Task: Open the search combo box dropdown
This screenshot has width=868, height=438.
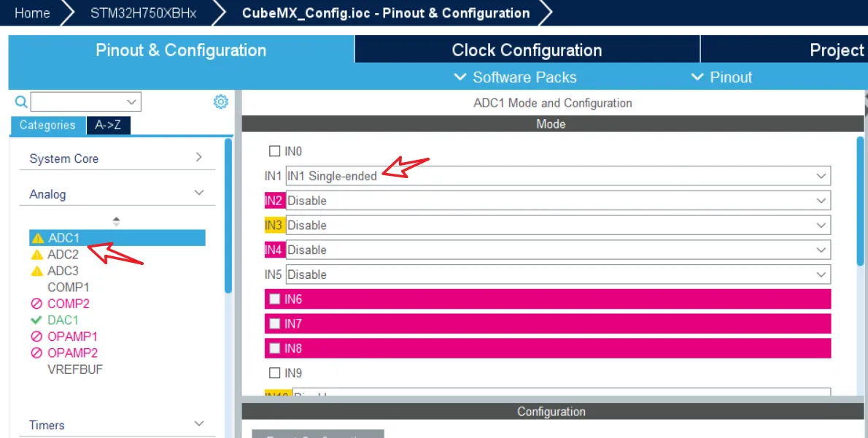Action: [x=131, y=102]
